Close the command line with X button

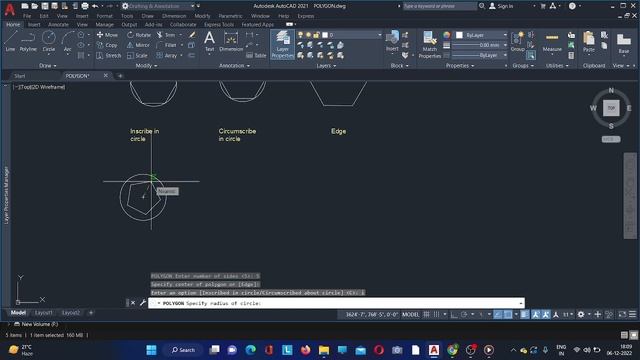(x=133, y=303)
